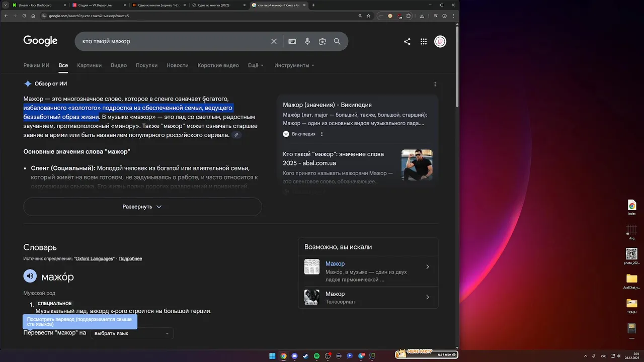644x362 pixels.
Task: Submit search with the magnifying glass icon
Action: click(x=337, y=41)
